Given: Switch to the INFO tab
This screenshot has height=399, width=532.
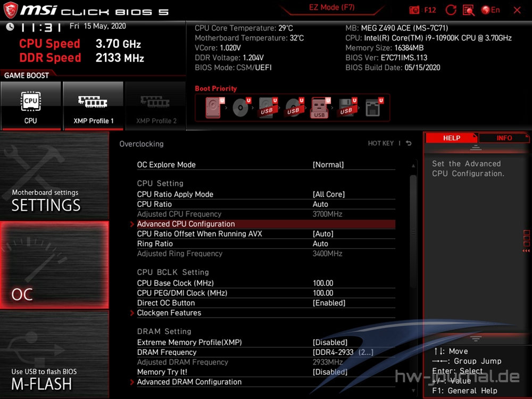Looking at the screenshot, I should tap(504, 138).
